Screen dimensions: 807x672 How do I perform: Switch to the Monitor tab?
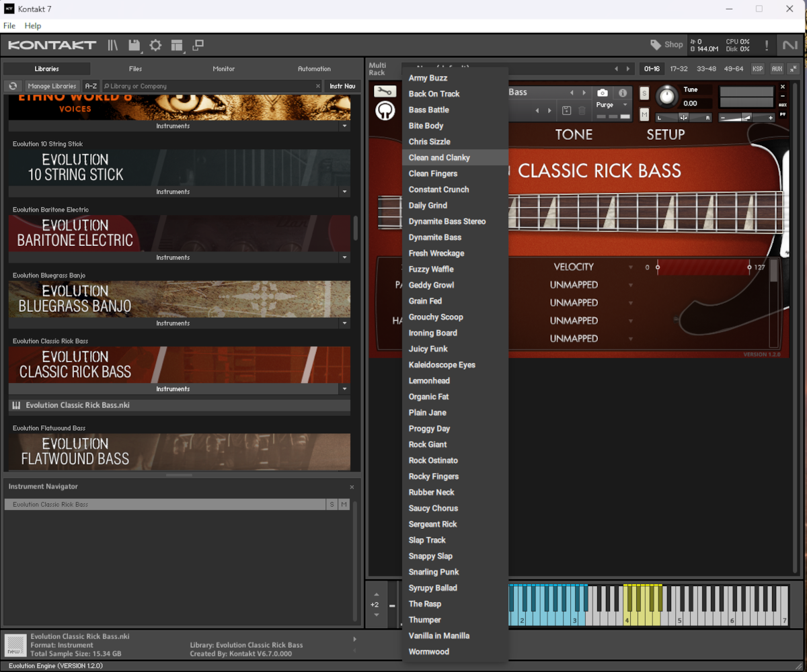tap(224, 69)
